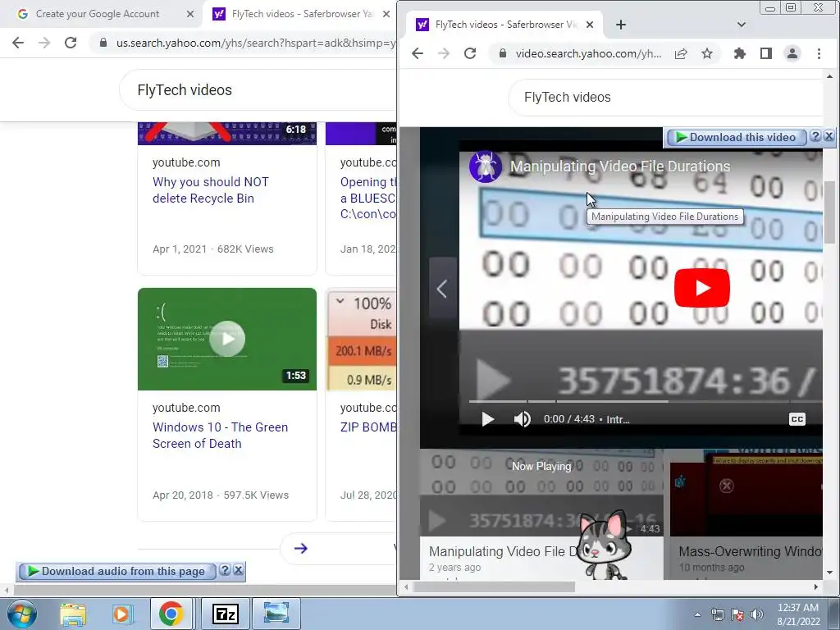This screenshot has height=630, width=840.
Task: Open media player from taskbar
Action: 121,614
